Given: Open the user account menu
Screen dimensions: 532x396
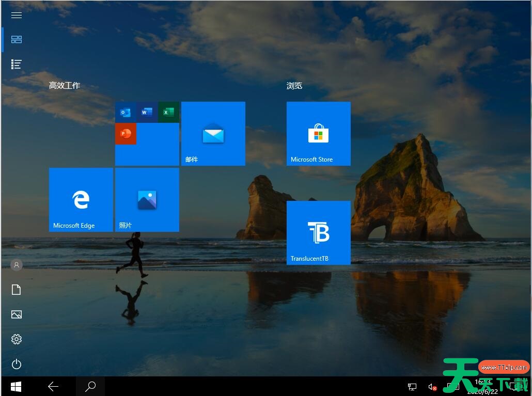Looking at the screenshot, I should 17,265.
